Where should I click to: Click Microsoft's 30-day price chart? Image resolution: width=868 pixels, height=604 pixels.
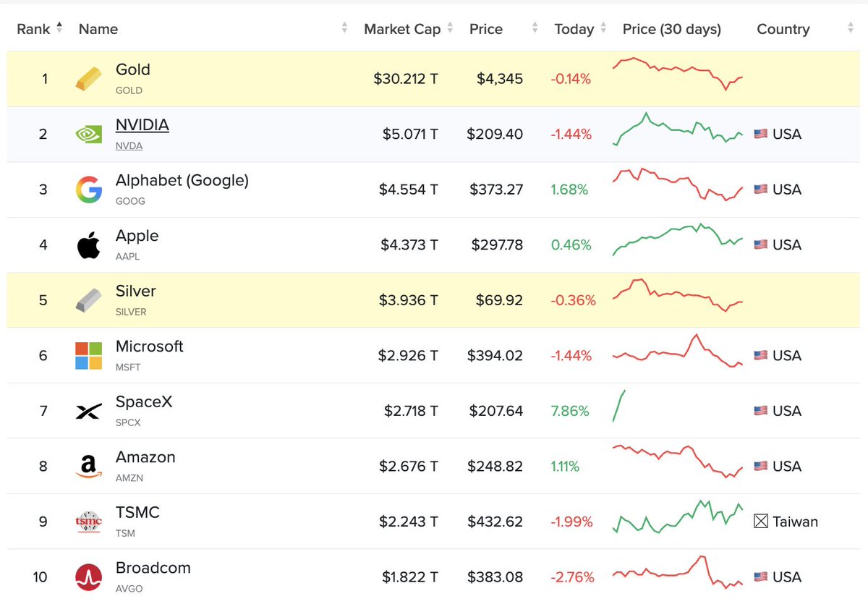click(678, 351)
